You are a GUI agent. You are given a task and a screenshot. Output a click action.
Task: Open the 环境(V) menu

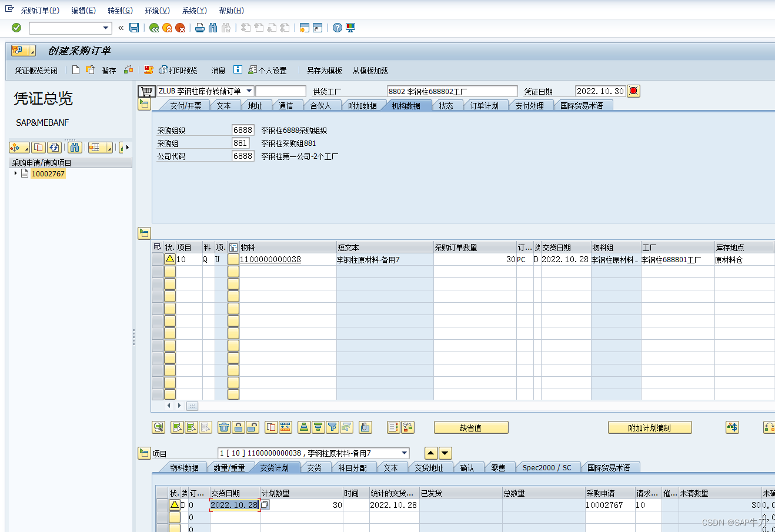pos(157,11)
